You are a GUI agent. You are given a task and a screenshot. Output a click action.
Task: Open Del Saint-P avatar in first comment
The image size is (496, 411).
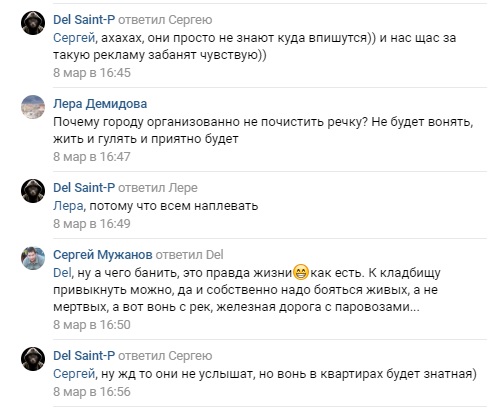(x=33, y=23)
